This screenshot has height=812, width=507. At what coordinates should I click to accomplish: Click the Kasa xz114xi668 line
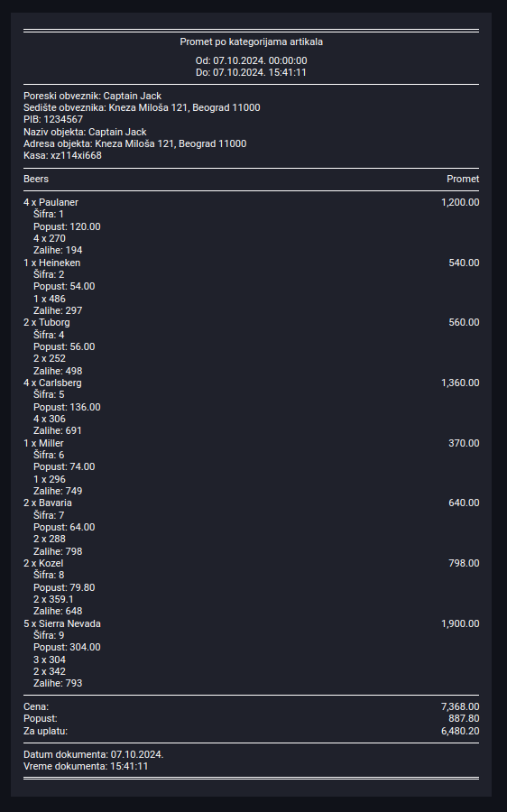pyautogui.click(x=62, y=156)
